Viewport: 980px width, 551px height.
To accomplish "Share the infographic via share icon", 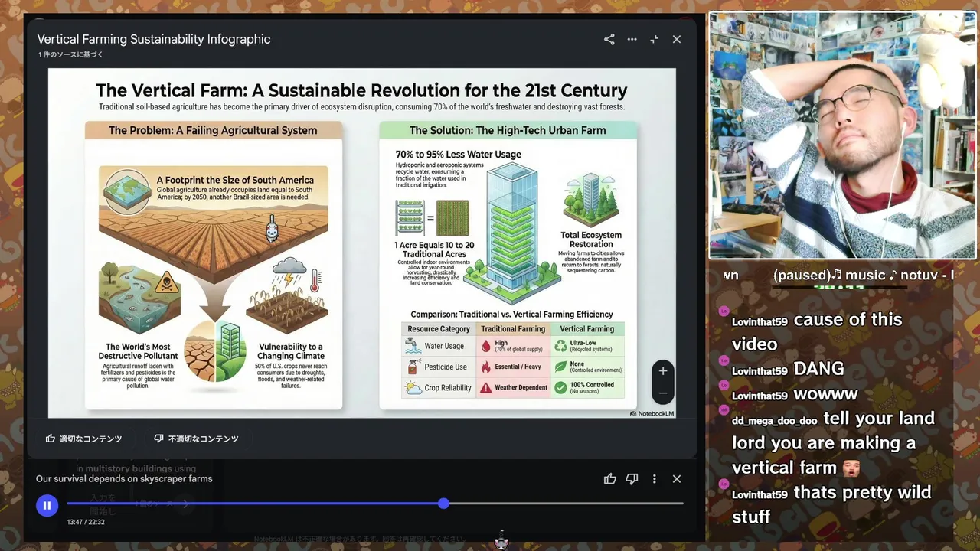I will click(609, 39).
